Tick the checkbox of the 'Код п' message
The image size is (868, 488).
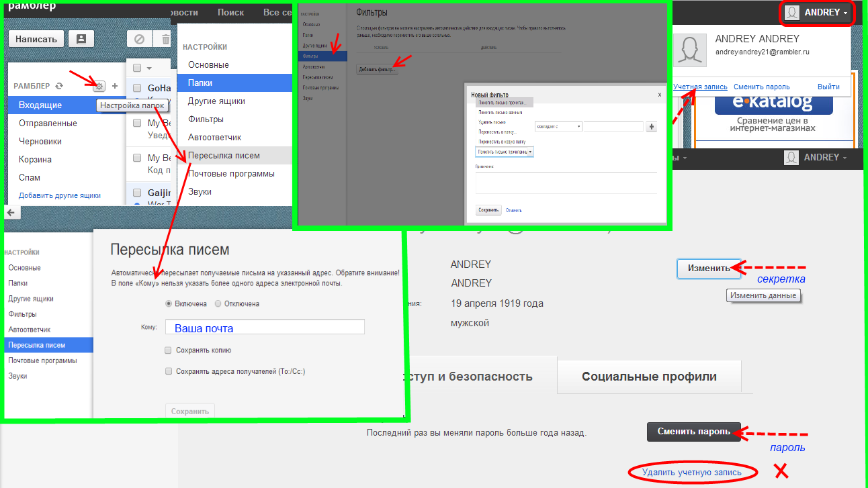(137, 158)
